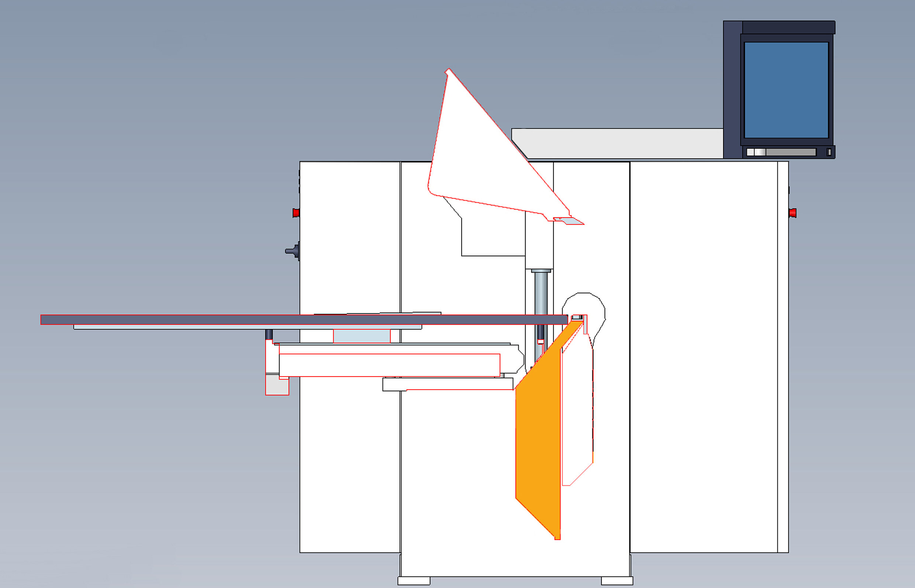The height and width of the screenshot is (588, 915).
Task: Click the gray drive slot below monitor screen
Action: pyautogui.click(x=791, y=152)
